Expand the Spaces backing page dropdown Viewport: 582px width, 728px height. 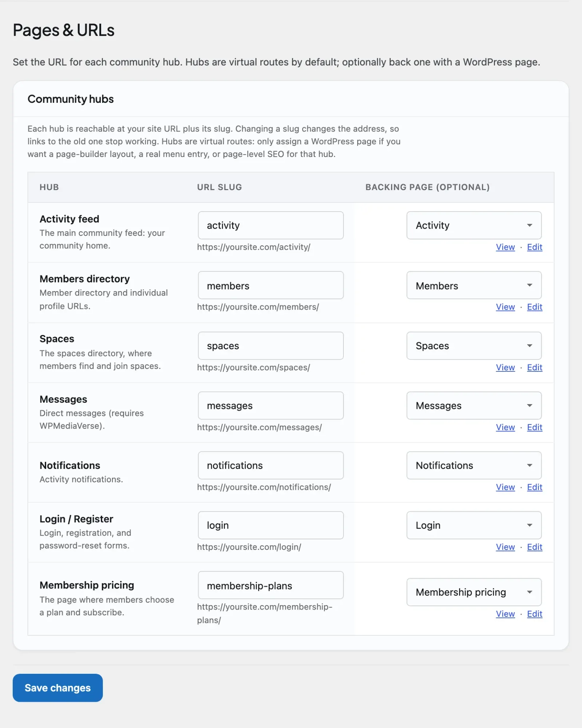coord(474,346)
